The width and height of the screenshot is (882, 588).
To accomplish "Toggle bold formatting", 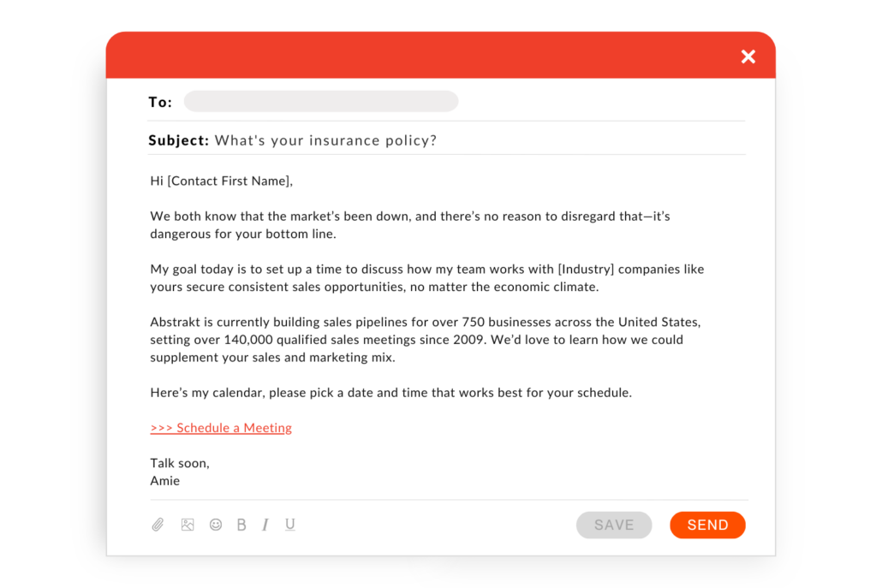I will [x=241, y=525].
